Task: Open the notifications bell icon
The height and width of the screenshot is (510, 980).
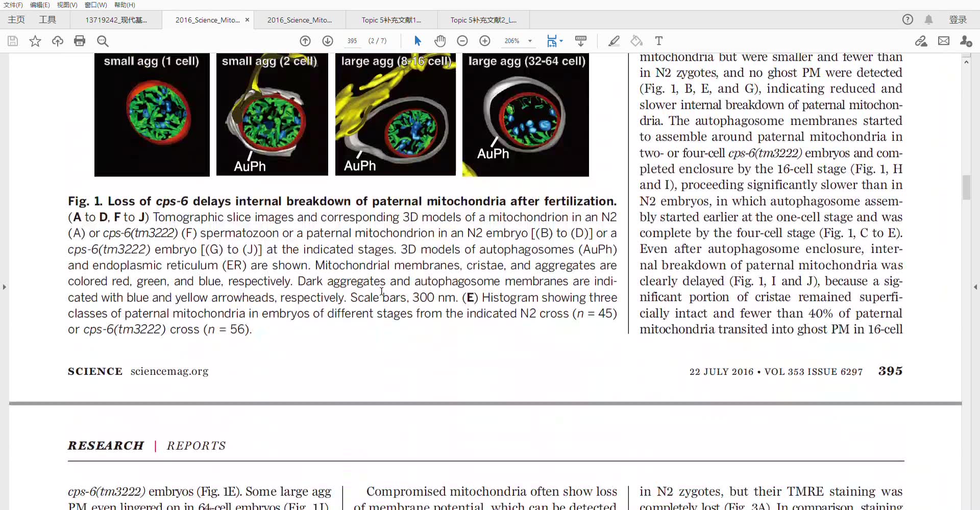Action: 929,19
